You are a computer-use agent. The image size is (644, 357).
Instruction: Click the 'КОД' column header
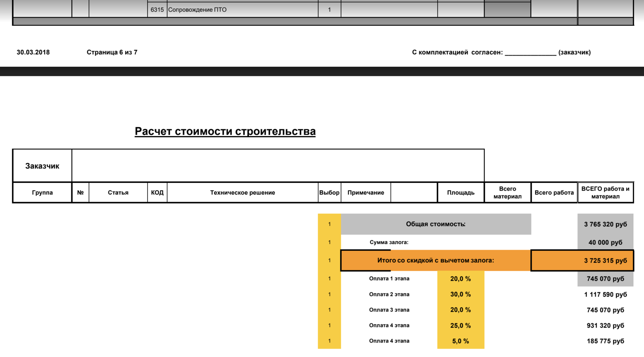point(157,192)
